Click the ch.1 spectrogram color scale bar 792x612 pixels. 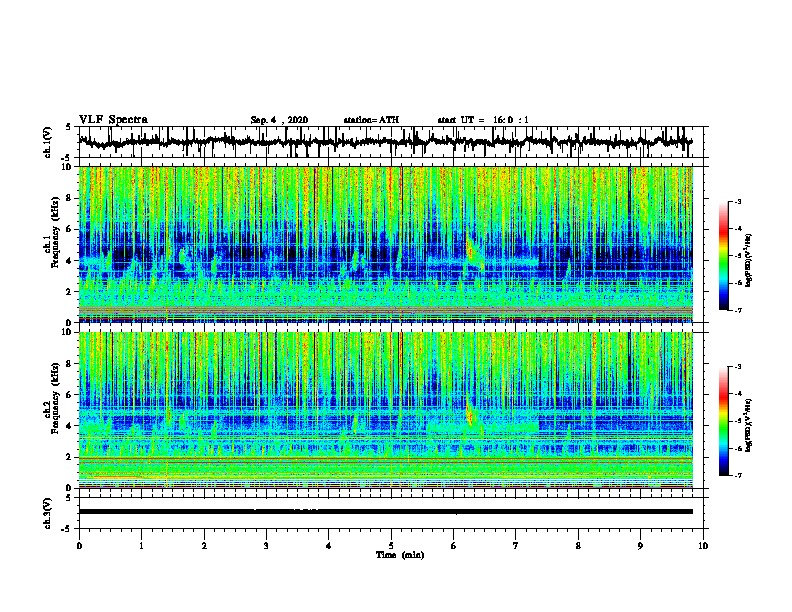click(x=723, y=256)
